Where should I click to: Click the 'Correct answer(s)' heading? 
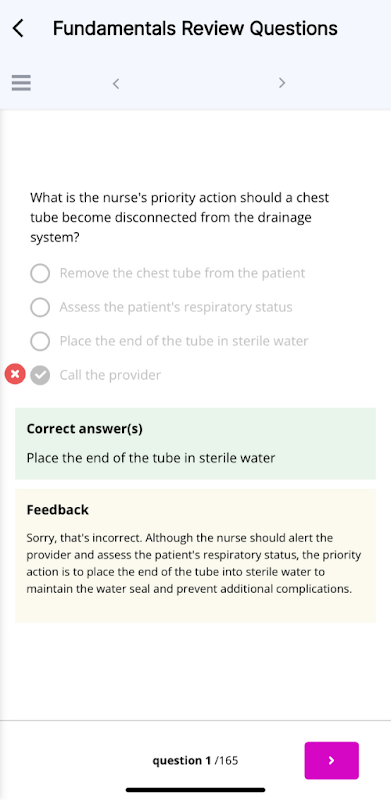85,429
